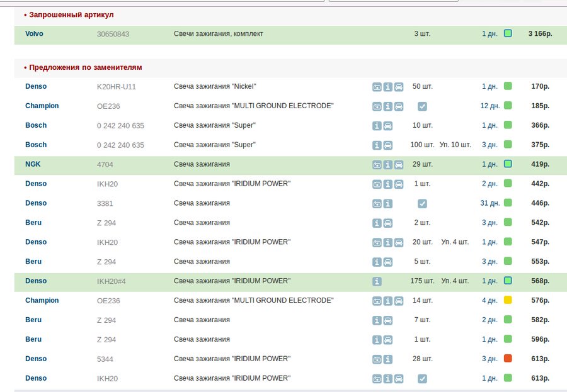Viewport: 567px width, 392px height.
Task: Show photo for Champion OE236 at 185р.
Action: [x=377, y=106]
